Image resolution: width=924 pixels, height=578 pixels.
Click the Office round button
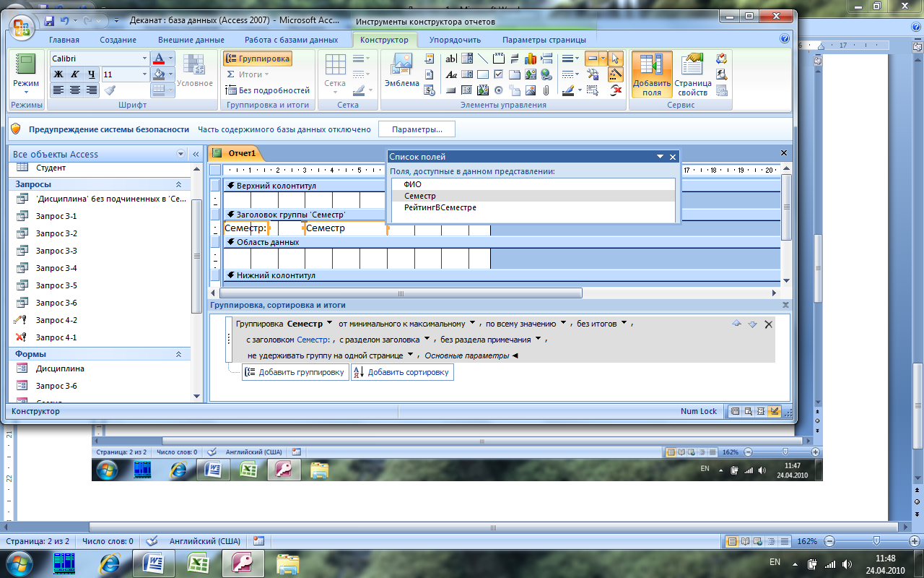(22, 27)
